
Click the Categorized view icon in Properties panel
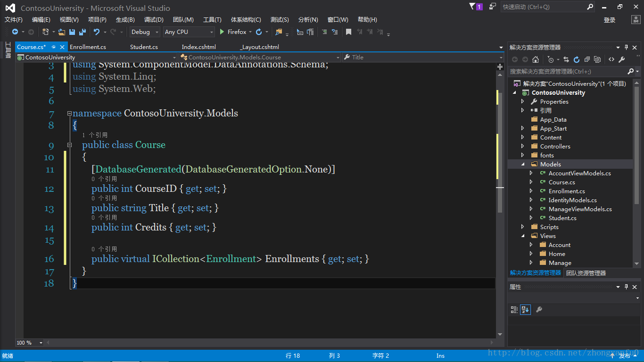pos(514,310)
